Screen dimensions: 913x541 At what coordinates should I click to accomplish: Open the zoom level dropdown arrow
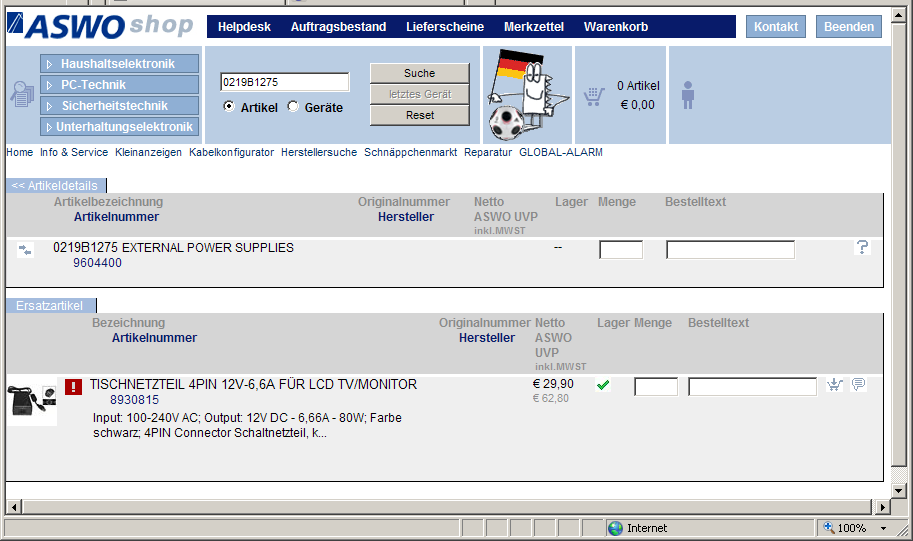(883, 528)
